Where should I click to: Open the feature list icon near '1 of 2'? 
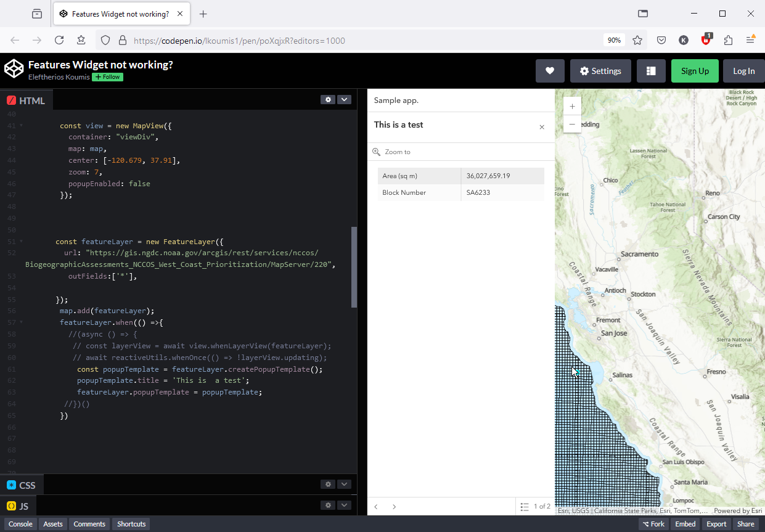click(x=526, y=507)
